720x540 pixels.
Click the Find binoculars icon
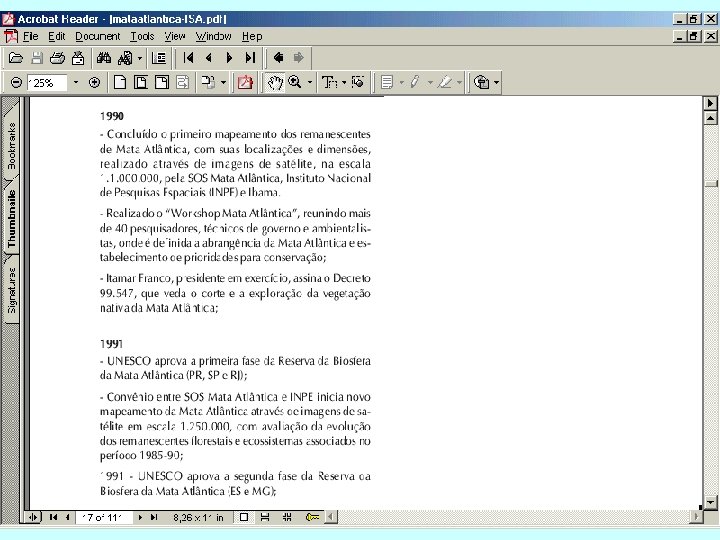[x=104, y=58]
